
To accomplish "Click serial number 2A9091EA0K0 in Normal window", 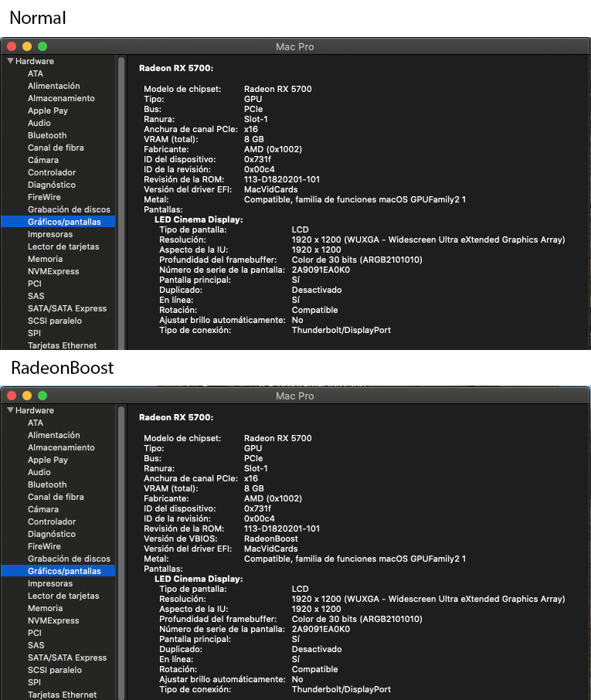I will (321, 270).
